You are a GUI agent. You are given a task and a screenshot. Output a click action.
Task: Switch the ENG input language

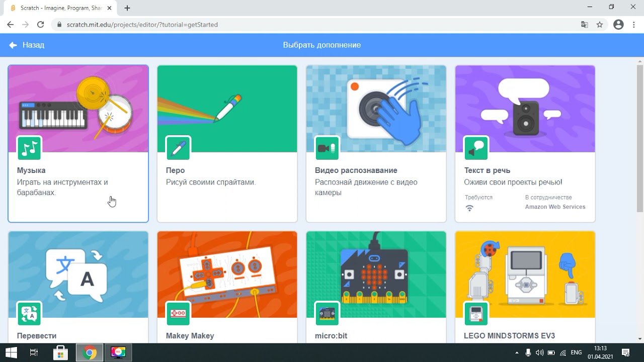coord(577,352)
